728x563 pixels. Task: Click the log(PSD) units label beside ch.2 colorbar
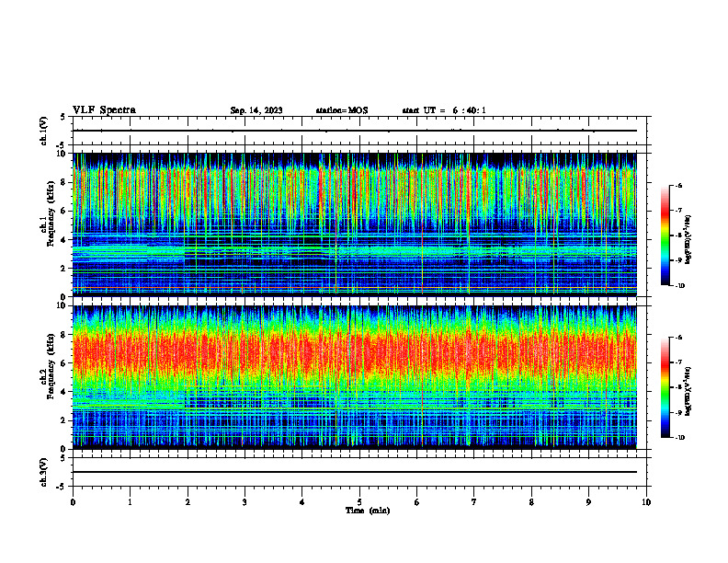(x=688, y=391)
